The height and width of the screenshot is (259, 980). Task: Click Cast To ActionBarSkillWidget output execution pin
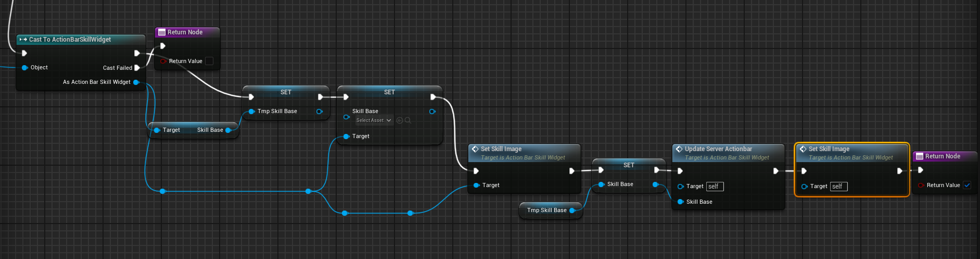[137, 53]
